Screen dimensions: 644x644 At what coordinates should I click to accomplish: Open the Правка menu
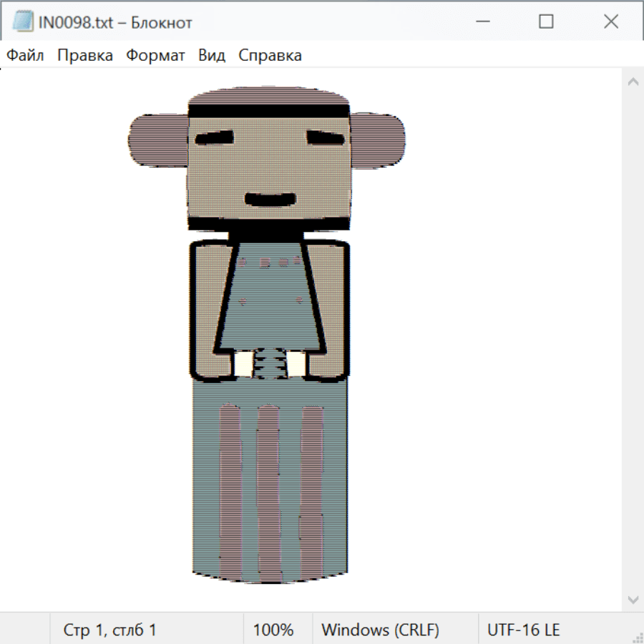point(85,55)
